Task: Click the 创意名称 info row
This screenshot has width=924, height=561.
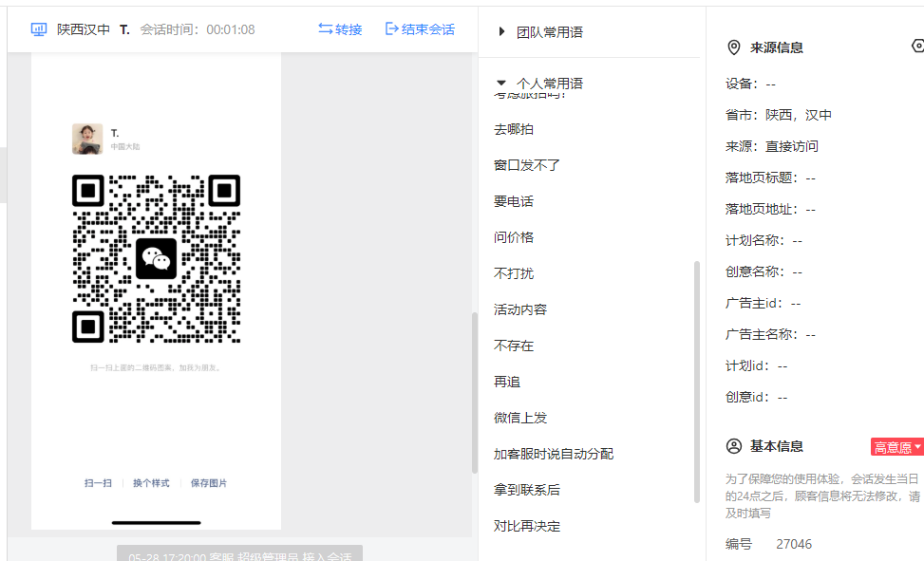Action: (764, 271)
